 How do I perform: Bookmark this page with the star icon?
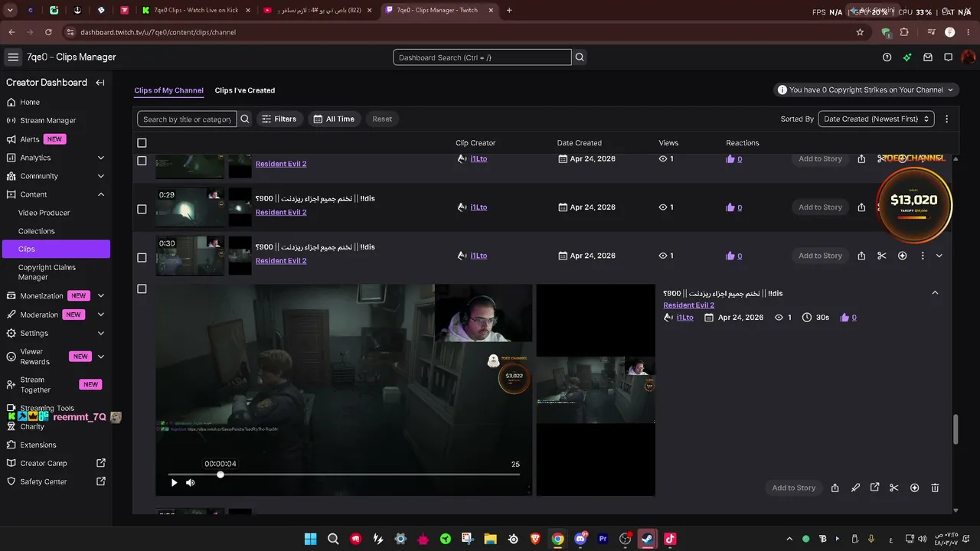coord(860,32)
